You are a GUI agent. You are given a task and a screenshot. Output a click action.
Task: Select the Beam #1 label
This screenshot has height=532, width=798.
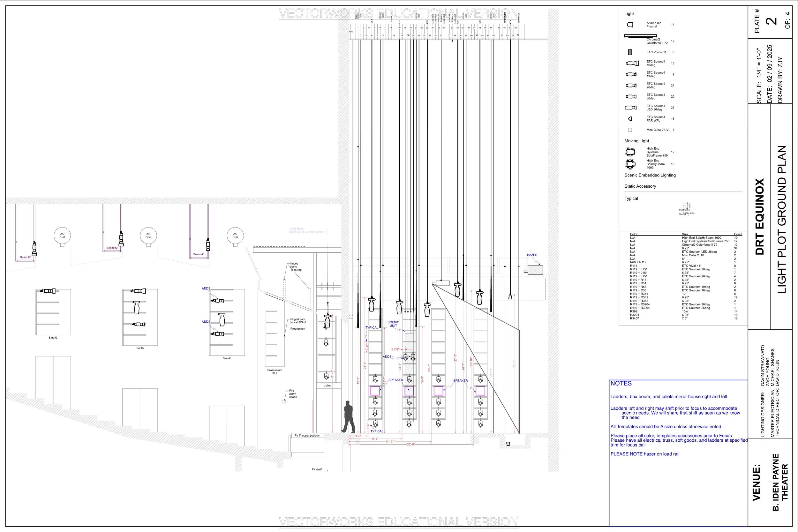(x=199, y=254)
